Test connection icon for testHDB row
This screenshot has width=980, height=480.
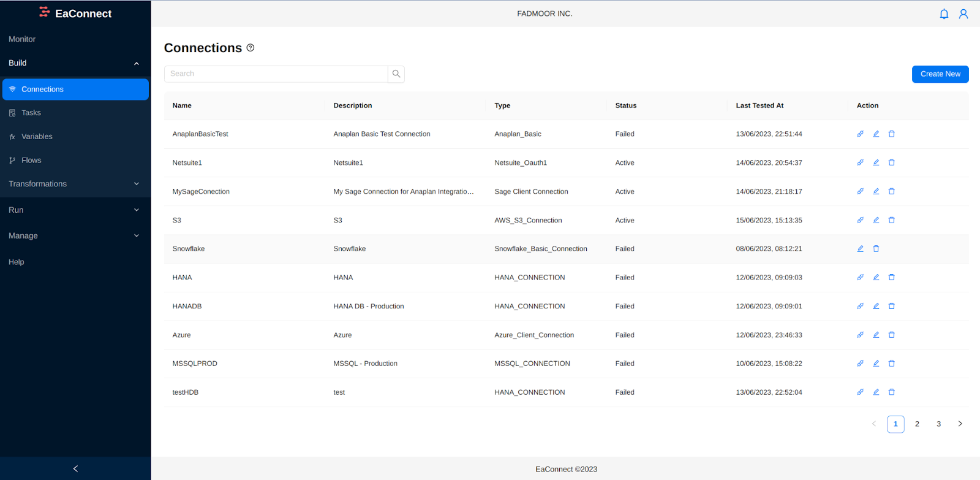click(x=860, y=392)
